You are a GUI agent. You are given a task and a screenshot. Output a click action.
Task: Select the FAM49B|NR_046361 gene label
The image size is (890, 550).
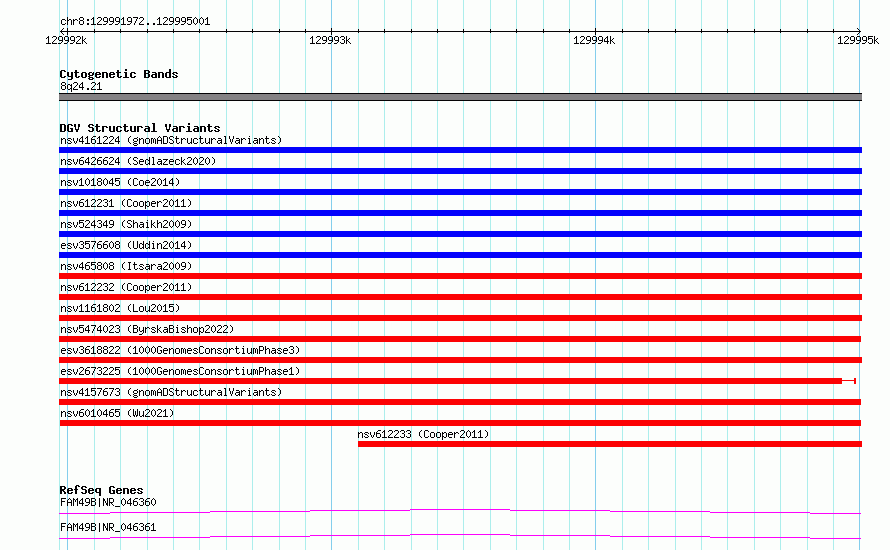coord(108,527)
